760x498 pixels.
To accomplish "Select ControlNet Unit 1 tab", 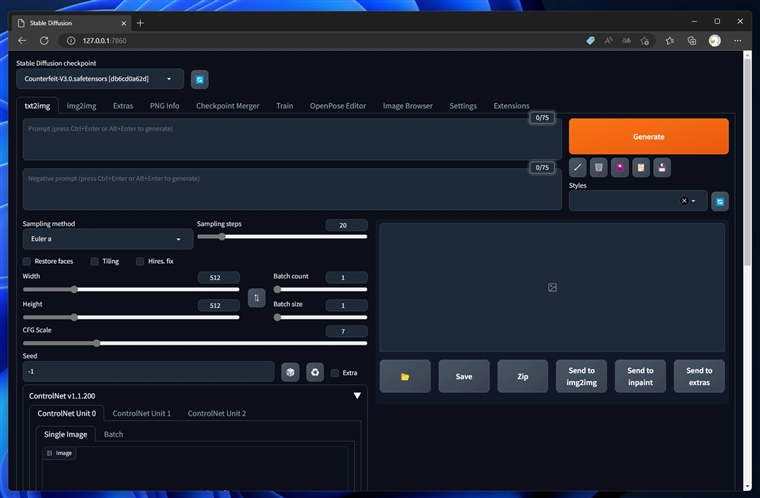I will tap(142, 414).
